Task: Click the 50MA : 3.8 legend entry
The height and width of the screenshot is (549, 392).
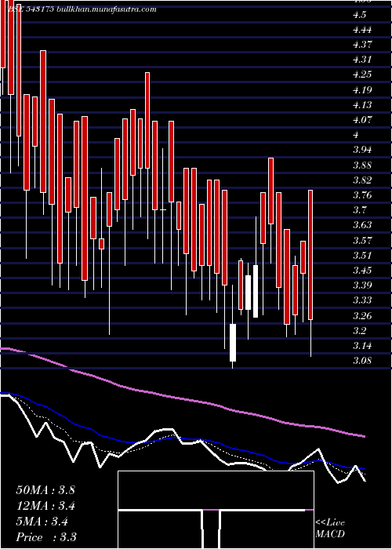Action: [45, 490]
